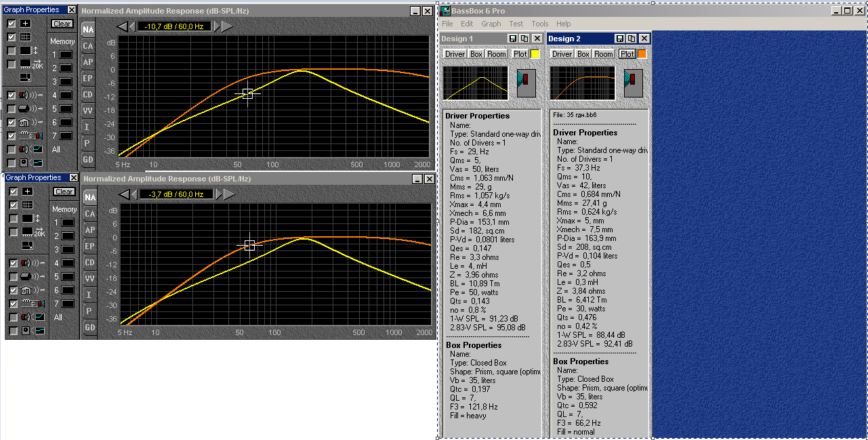Screen dimensions: 868x440
Task: Open the Help menu in BassBox
Action: point(564,24)
